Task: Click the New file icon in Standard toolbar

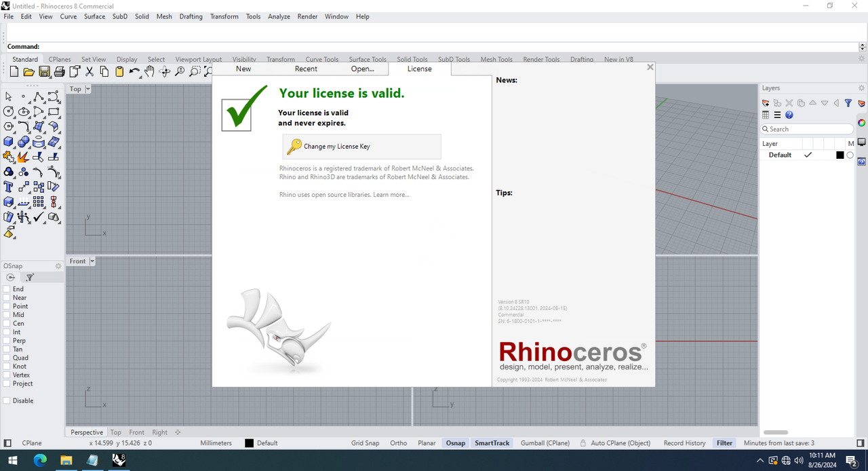Action: click(14, 71)
